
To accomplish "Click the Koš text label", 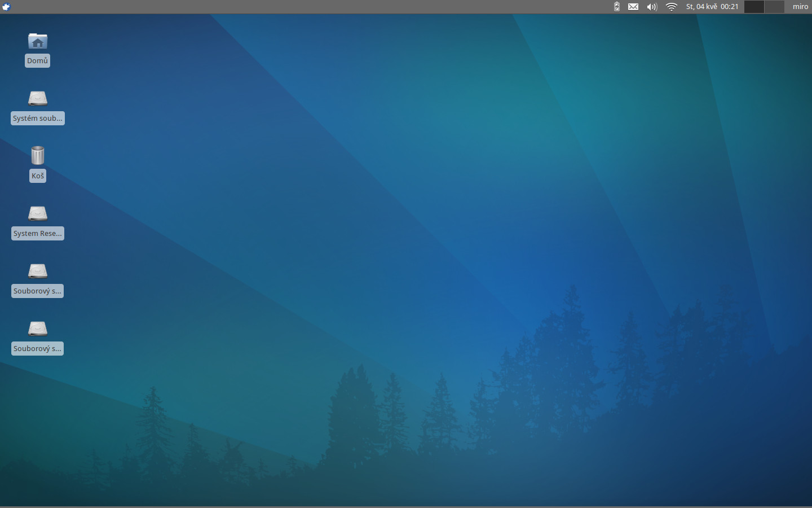I will [38, 176].
